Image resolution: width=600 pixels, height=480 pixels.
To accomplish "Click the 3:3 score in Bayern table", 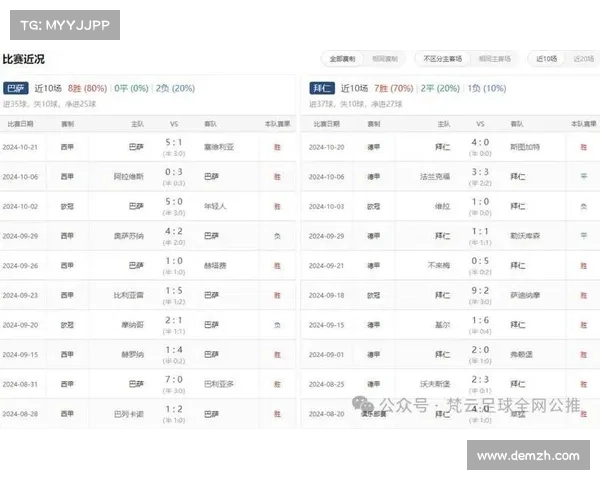I will [x=480, y=172].
